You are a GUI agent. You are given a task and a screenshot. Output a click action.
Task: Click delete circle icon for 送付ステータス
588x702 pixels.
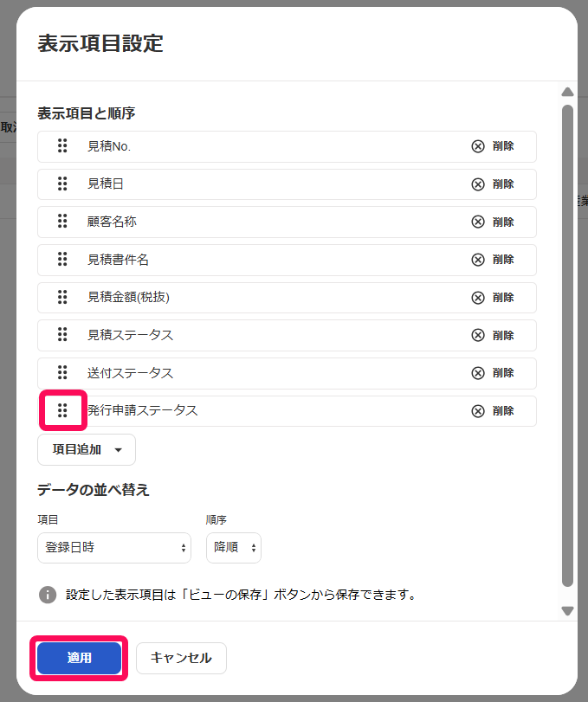pyautogui.click(x=478, y=373)
